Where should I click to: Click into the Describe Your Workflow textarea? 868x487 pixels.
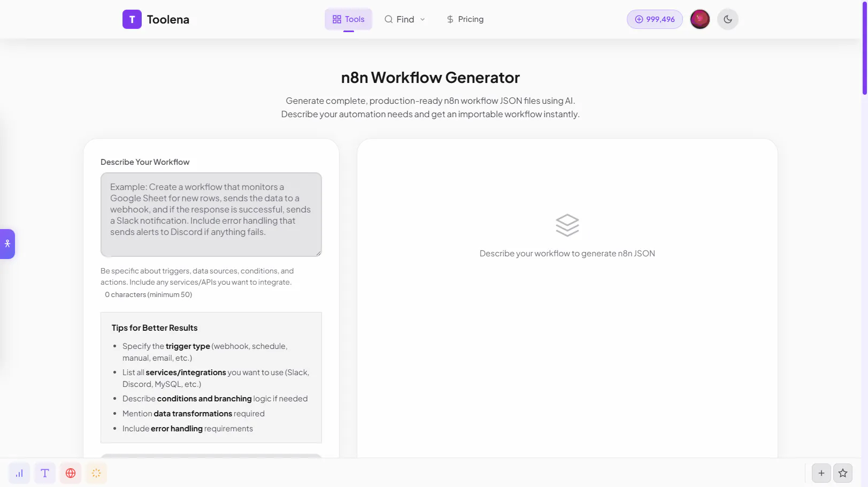pyautogui.click(x=211, y=215)
